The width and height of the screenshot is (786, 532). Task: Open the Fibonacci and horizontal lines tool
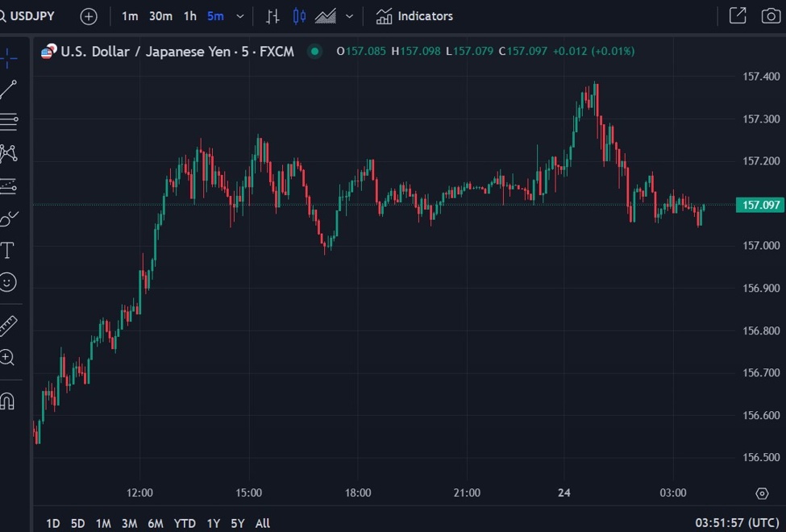pyautogui.click(x=8, y=122)
